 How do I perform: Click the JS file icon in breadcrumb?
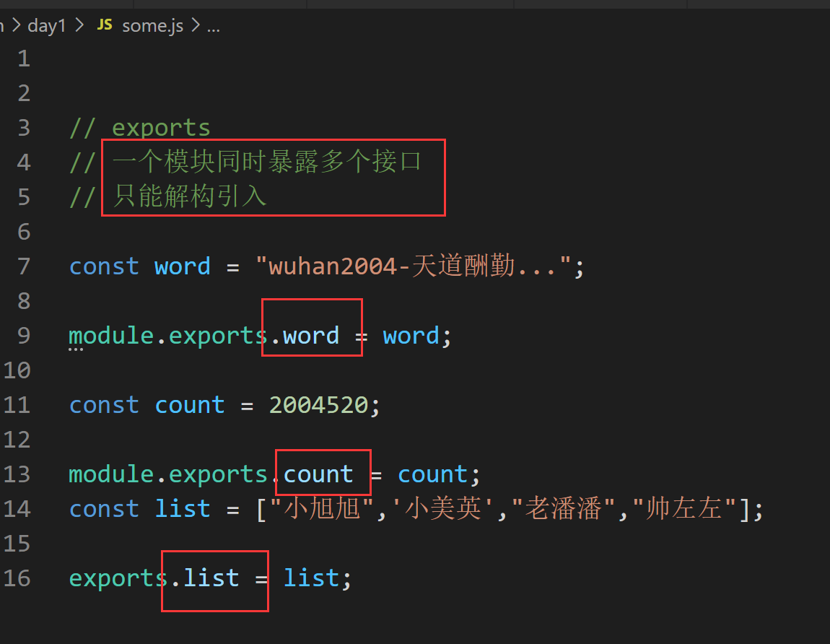(x=105, y=25)
